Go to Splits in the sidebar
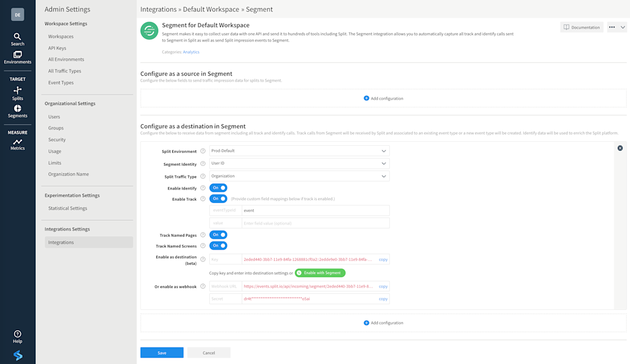This screenshot has height=364, width=630. (17, 93)
